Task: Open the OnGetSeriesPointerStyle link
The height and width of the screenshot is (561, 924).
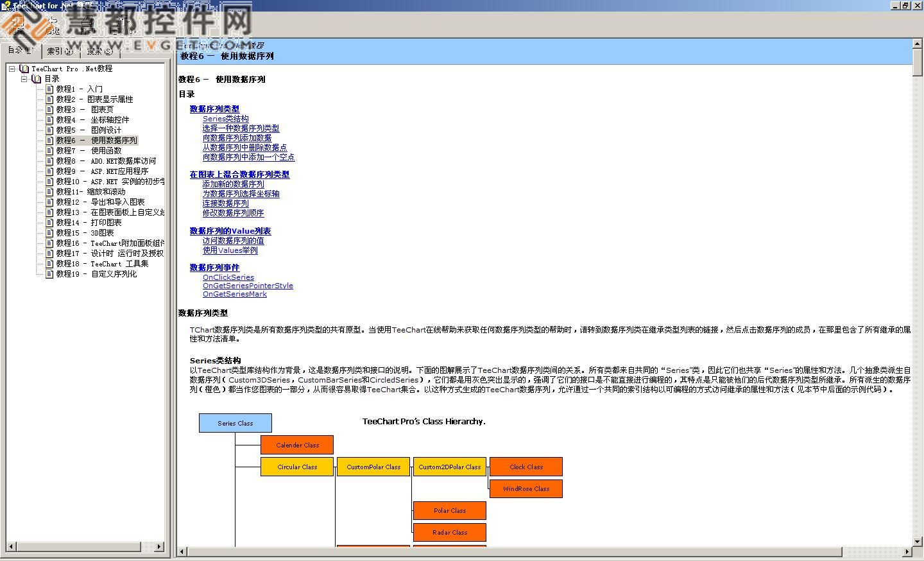Action: [x=248, y=286]
